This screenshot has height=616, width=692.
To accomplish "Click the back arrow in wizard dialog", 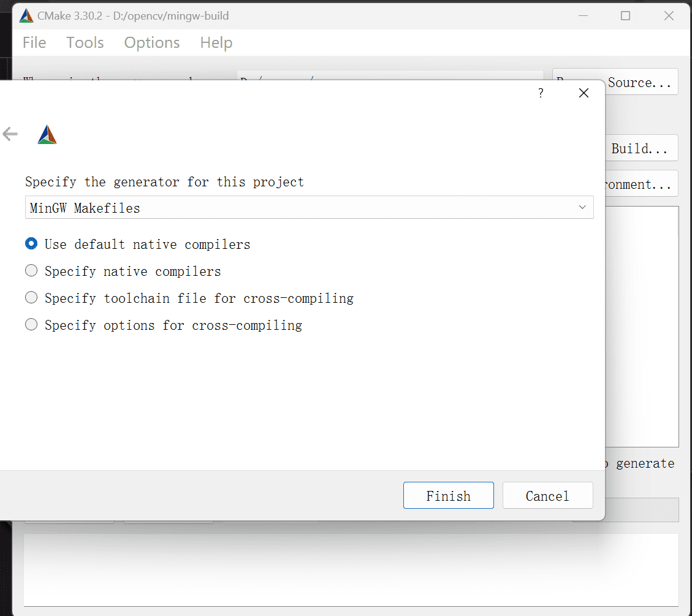I will tap(10, 134).
